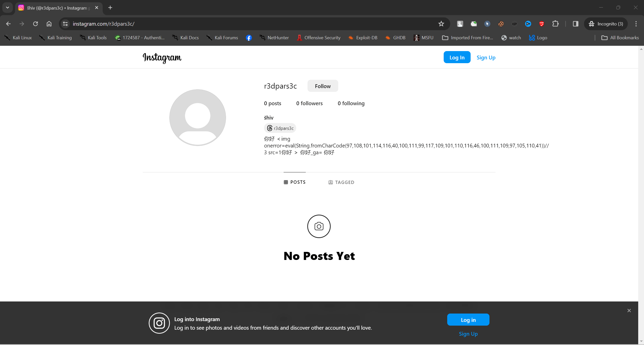644x345 pixels.
Task: Follow the r3dpars3c account
Action: click(323, 86)
